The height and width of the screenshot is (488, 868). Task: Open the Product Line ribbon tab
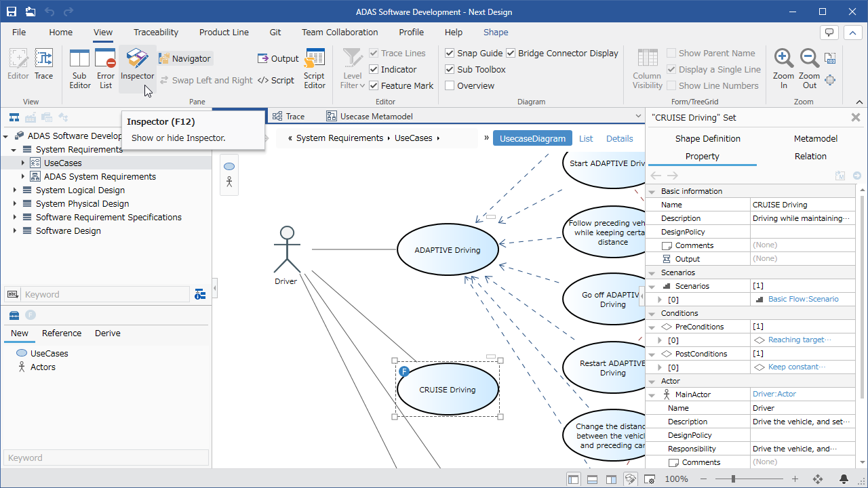[x=224, y=32]
